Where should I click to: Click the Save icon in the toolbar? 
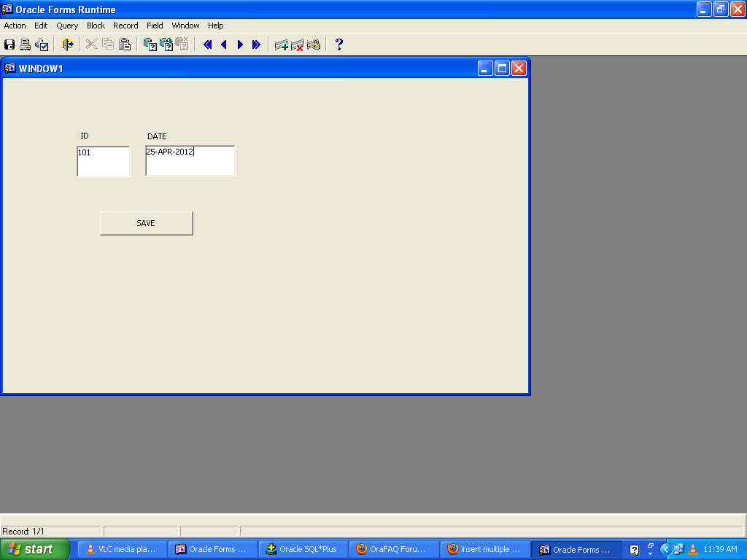pyautogui.click(x=9, y=44)
